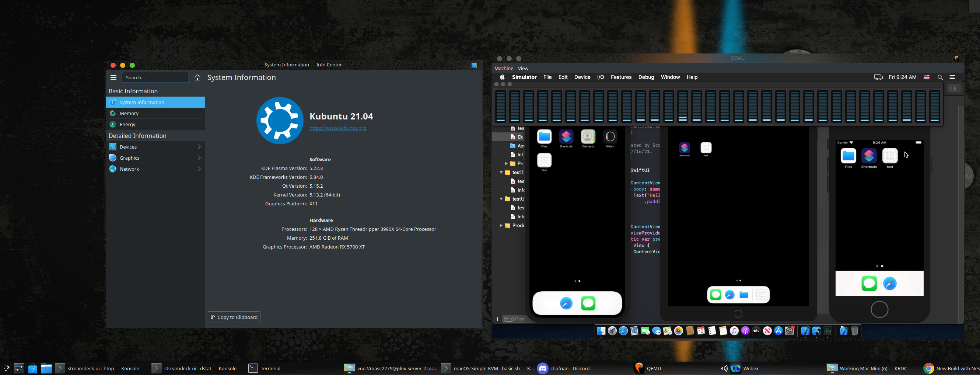Click the Copy to Clipboard button
Viewport: 980px width, 375px height.
(234, 317)
